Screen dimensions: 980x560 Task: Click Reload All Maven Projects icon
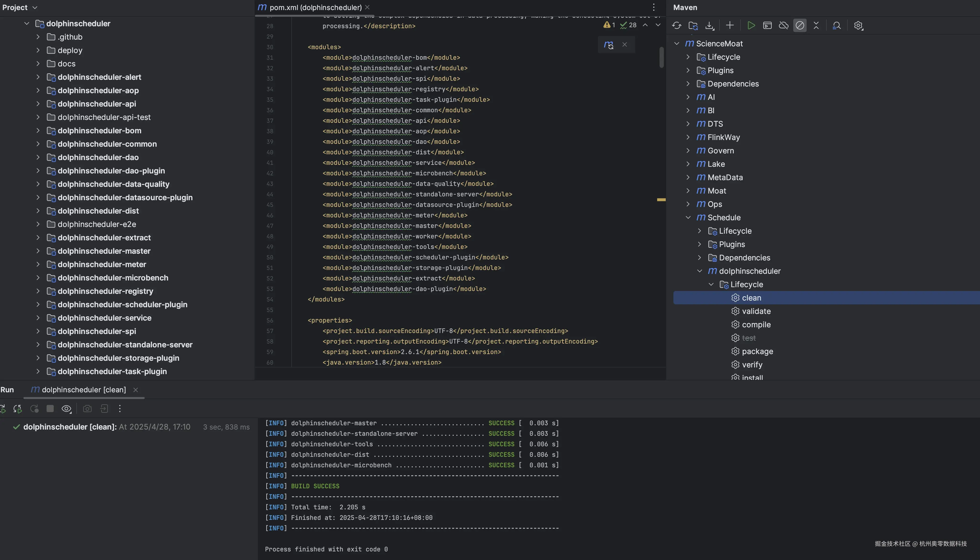click(x=676, y=25)
